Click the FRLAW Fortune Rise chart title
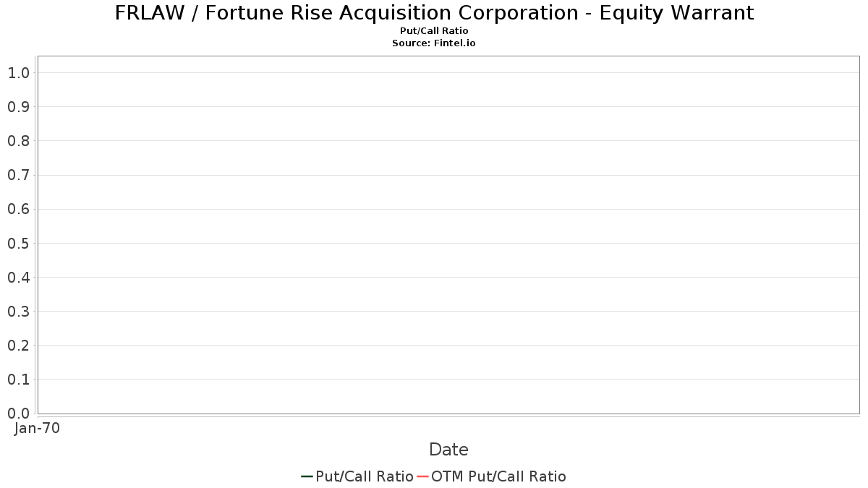The image size is (868, 488). 434,13
